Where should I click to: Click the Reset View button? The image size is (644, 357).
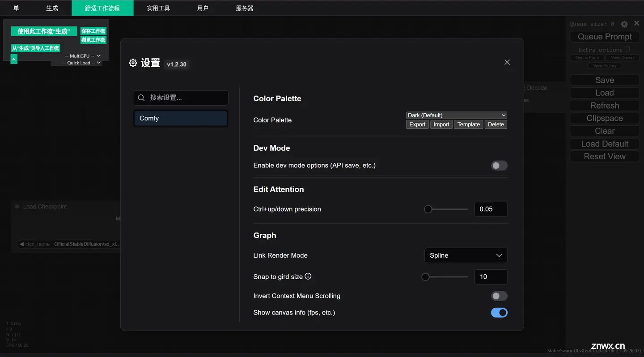(605, 157)
